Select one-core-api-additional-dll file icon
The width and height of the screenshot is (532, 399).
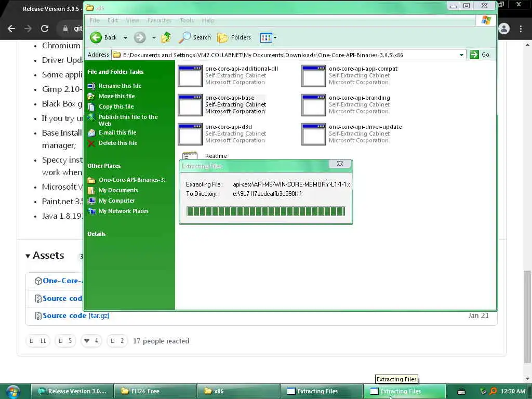pyautogui.click(x=190, y=76)
